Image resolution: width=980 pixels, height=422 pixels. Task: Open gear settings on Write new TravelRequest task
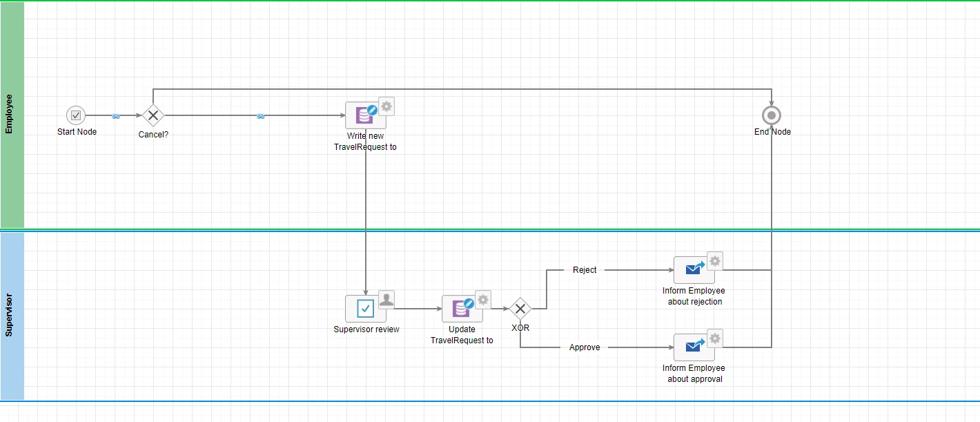tap(386, 106)
